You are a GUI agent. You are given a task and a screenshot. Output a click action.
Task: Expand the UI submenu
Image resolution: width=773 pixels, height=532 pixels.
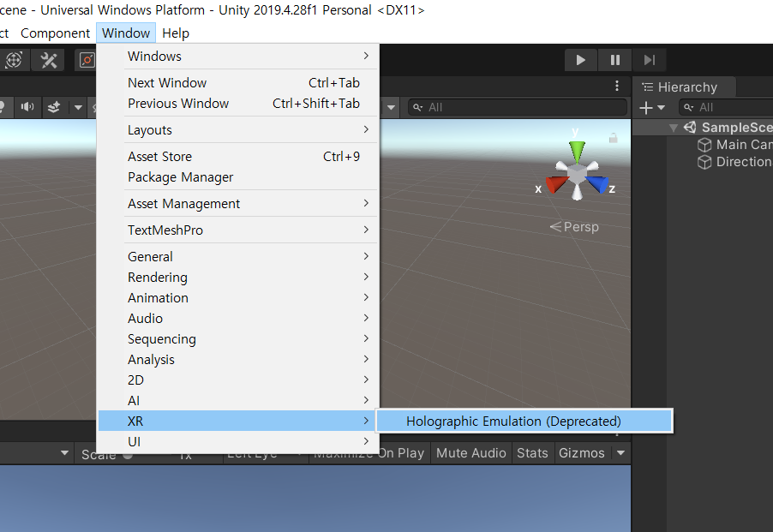point(238,442)
